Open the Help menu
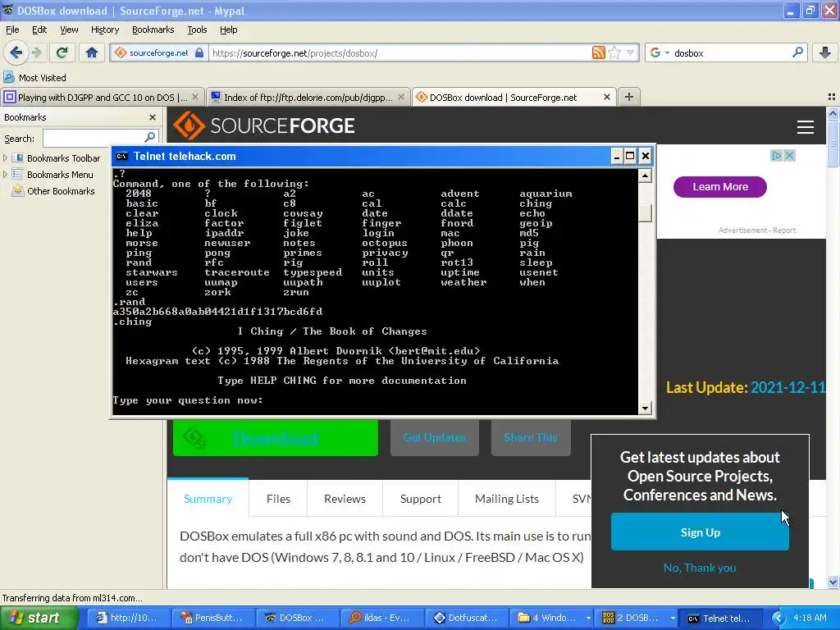 coord(228,30)
